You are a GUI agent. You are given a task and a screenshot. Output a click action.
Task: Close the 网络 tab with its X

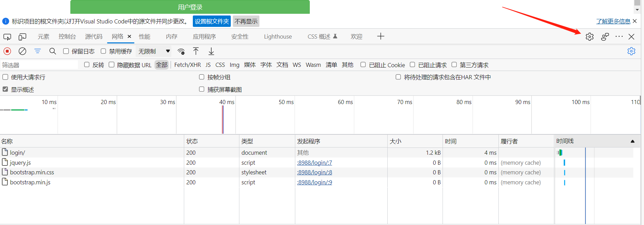click(129, 36)
